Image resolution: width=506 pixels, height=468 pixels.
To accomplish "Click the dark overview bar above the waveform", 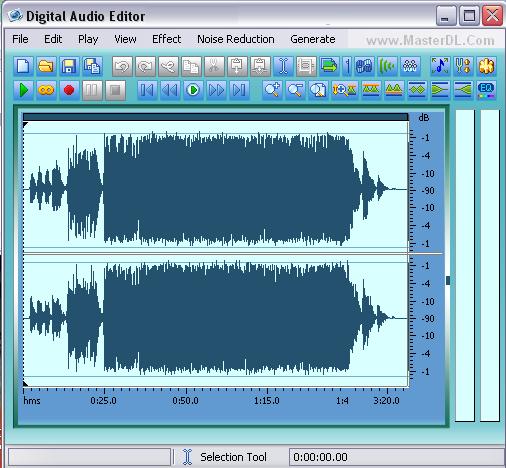I will tap(215, 117).
